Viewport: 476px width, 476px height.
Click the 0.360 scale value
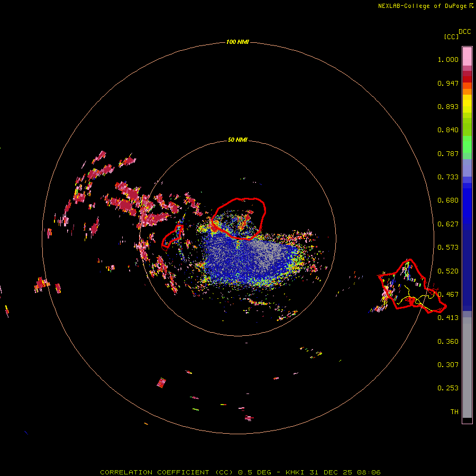point(448,342)
